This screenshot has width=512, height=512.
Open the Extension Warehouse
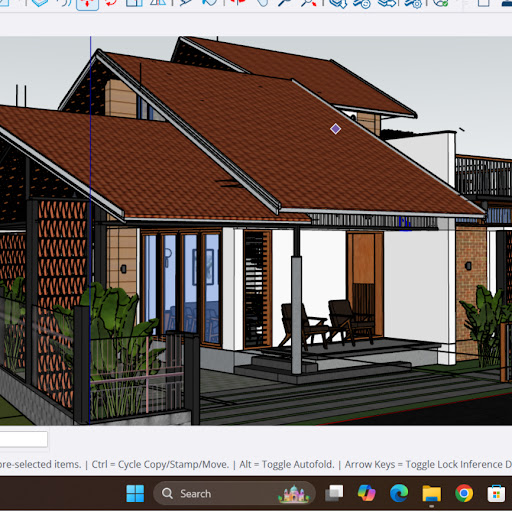click(x=362, y=3)
